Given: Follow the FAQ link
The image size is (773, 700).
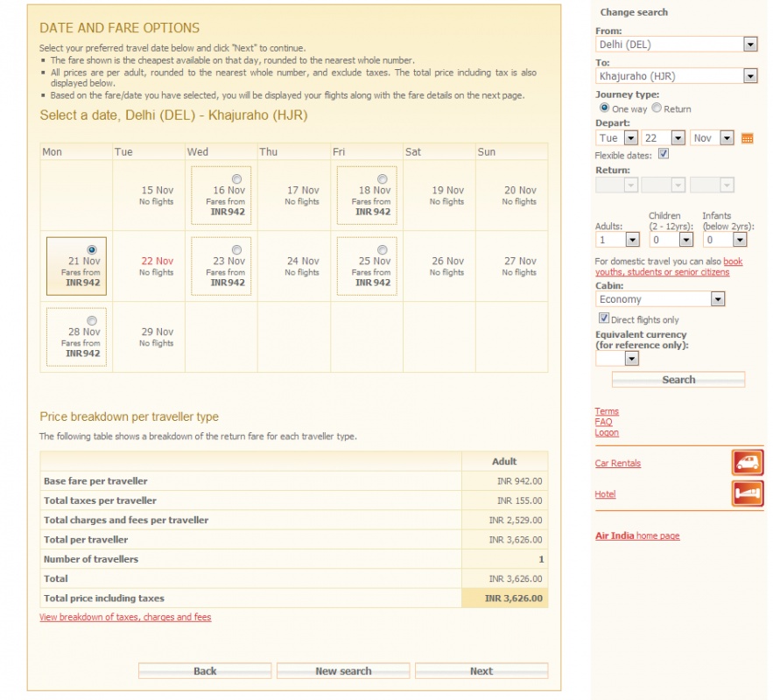Looking at the screenshot, I should (x=603, y=422).
